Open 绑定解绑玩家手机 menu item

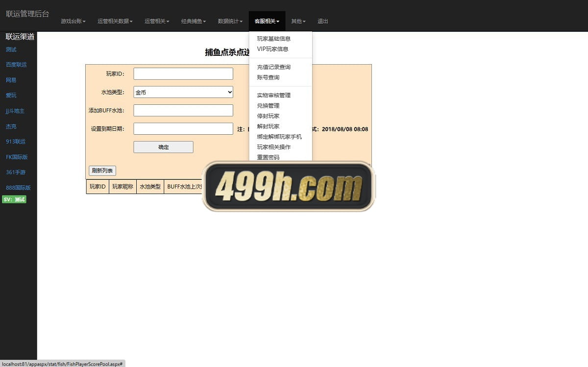[280, 137]
